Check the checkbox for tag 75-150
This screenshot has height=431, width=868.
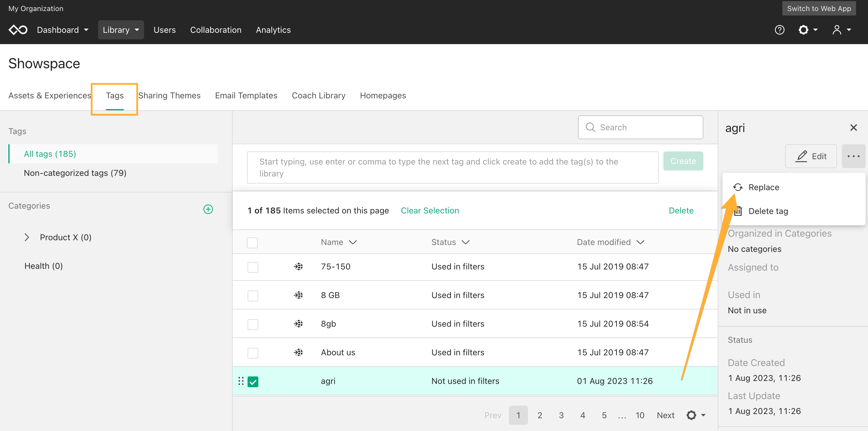(253, 267)
